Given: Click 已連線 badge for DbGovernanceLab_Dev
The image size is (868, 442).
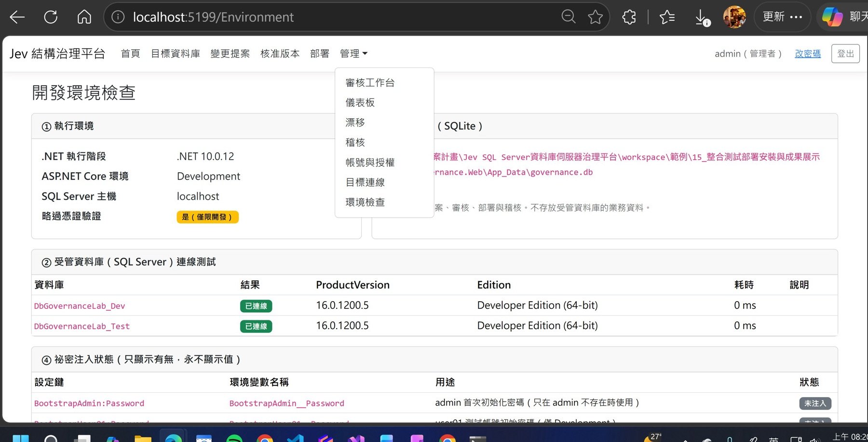Looking at the screenshot, I should (256, 306).
